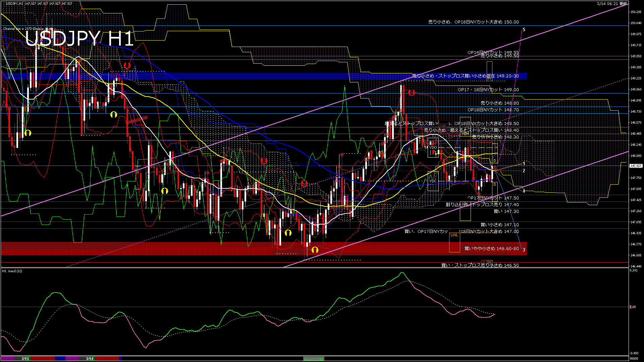Viewport: 644px width, 362px height.
Task: Click the yellow YDH label
Action: pos(465,134)
